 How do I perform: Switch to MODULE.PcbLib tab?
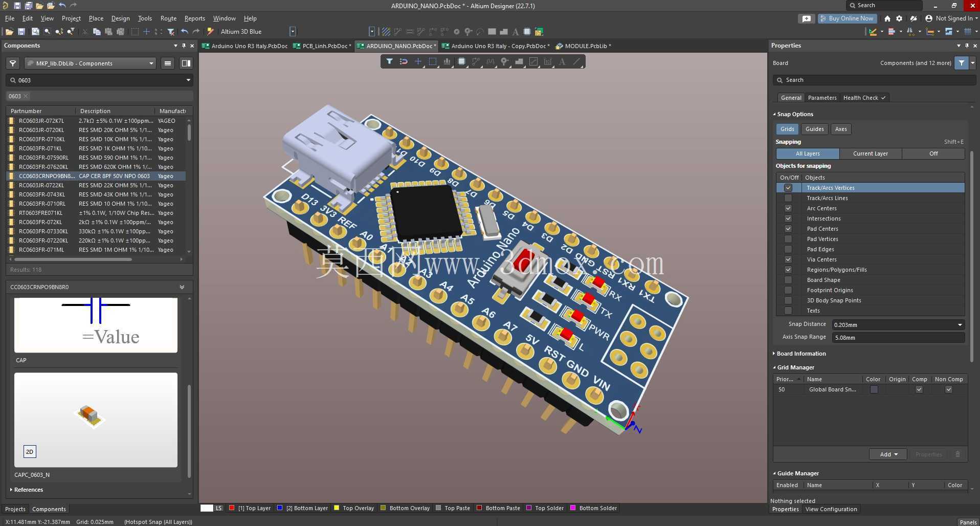[x=583, y=46]
